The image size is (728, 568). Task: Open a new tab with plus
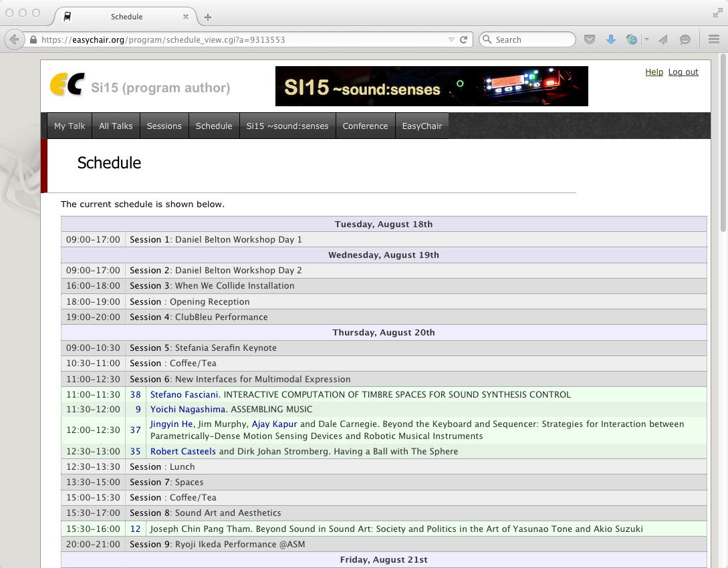[x=208, y=17]
